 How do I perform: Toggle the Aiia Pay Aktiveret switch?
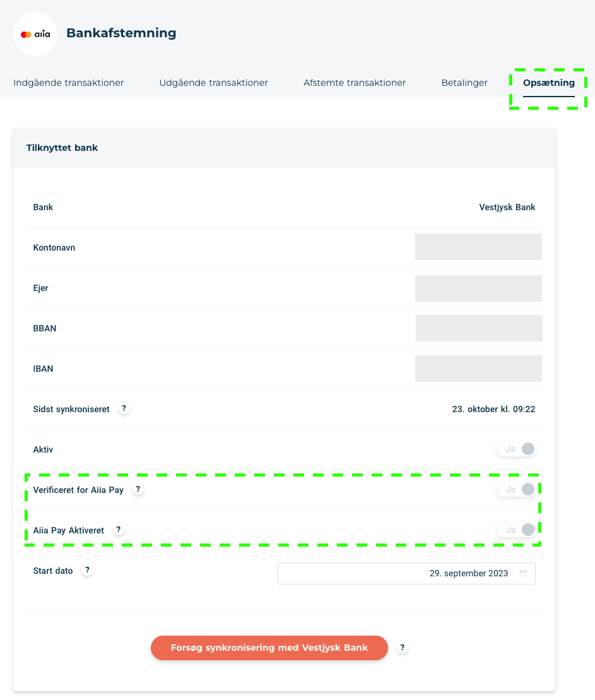pos(516,530)
